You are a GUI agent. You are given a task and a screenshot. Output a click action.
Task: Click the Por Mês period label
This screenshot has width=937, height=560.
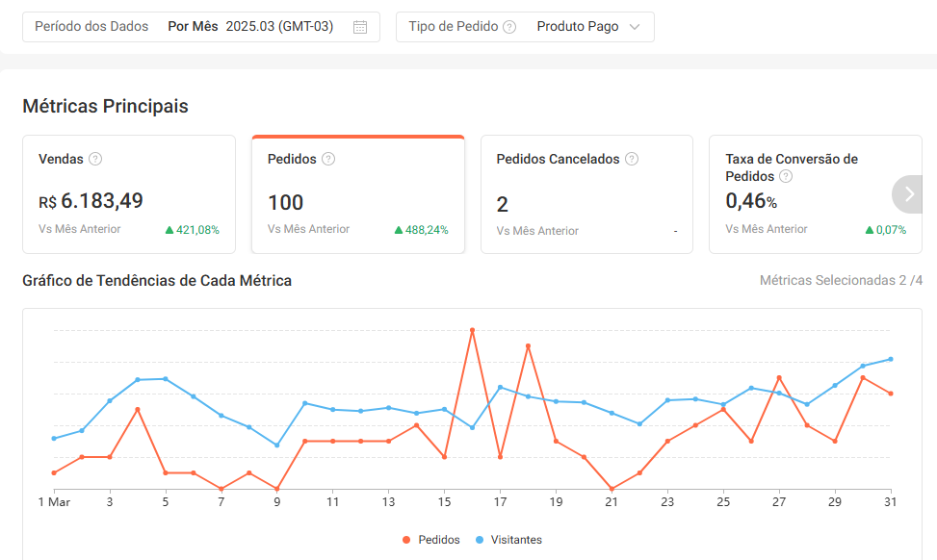tap(193, 27)
